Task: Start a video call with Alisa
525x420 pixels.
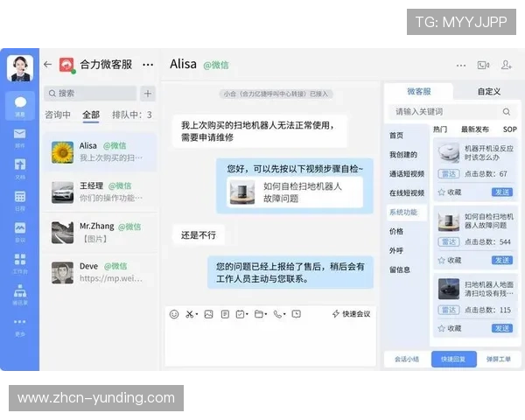Action: pyautogui.click(x=483, y=65)
